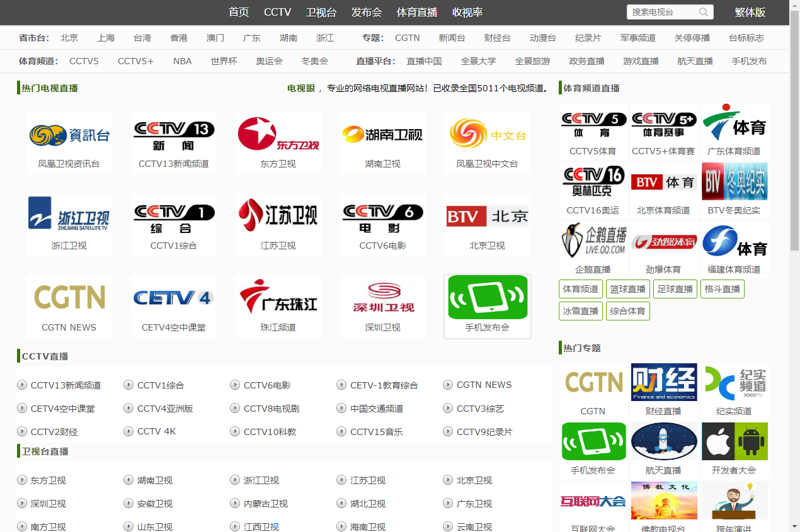The height and width of the screenshot is (532, 800).
Task: Open the 军事频道 topic link
Action: point(638,38)
